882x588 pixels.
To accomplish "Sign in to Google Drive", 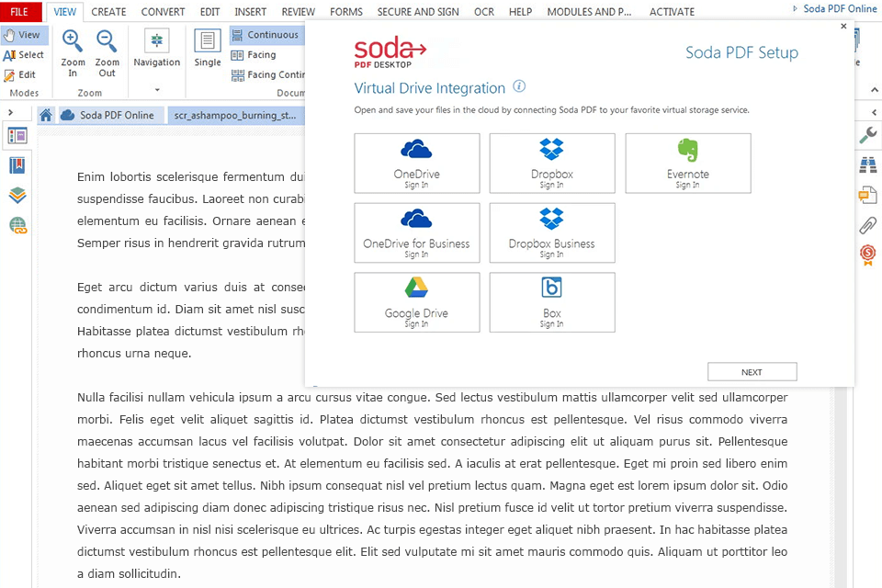I will pyautogui.click(x=417, y=302).
